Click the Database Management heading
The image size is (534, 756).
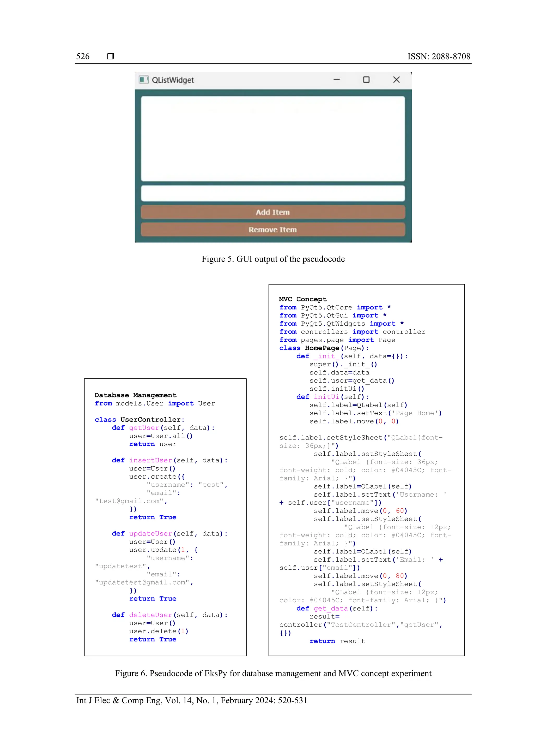point(136,395)
